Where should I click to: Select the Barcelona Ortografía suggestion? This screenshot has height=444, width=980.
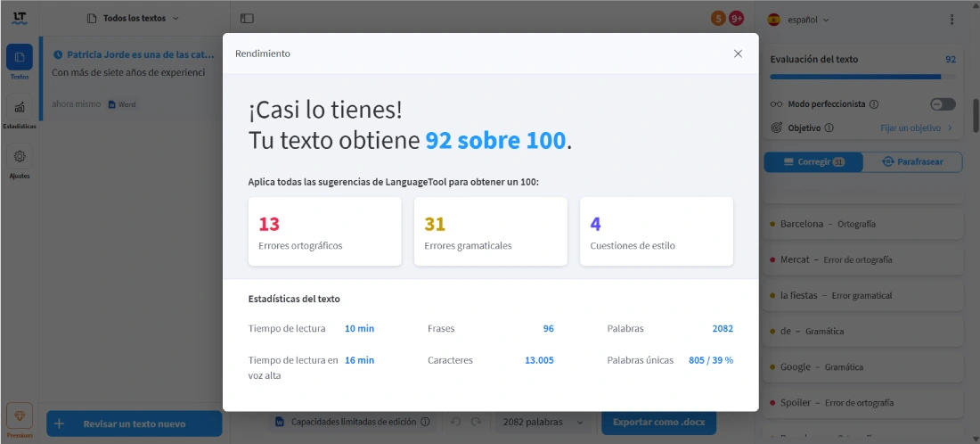click(x=862, y=224)
